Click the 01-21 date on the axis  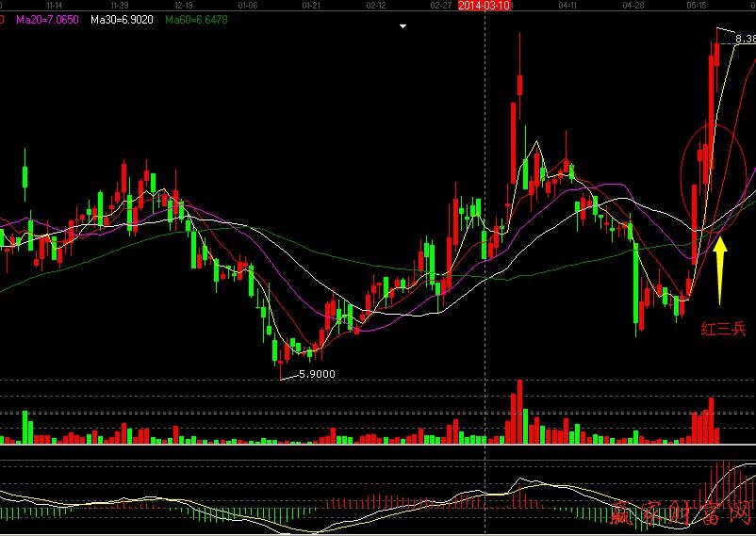[311, 6]
